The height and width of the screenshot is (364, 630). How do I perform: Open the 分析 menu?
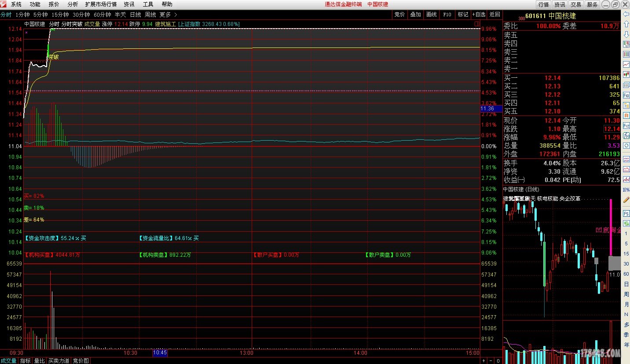(73, 4)
